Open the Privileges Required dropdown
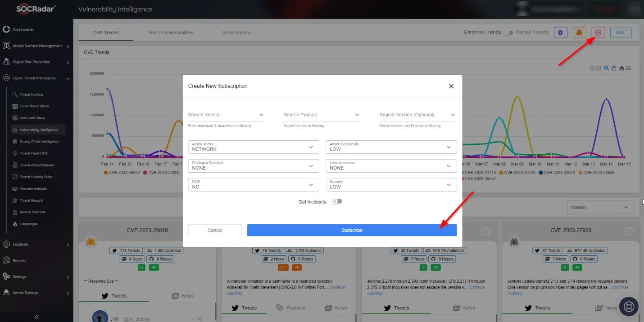 [x=254, y=166]
